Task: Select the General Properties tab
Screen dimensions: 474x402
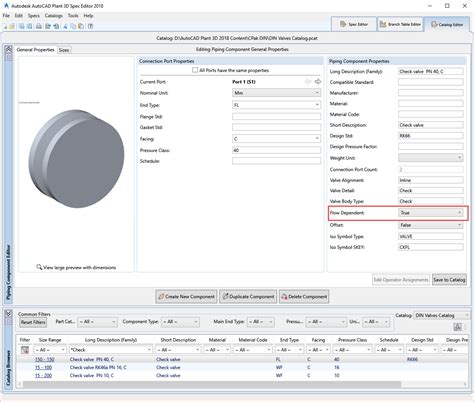Action: (35, 50)
